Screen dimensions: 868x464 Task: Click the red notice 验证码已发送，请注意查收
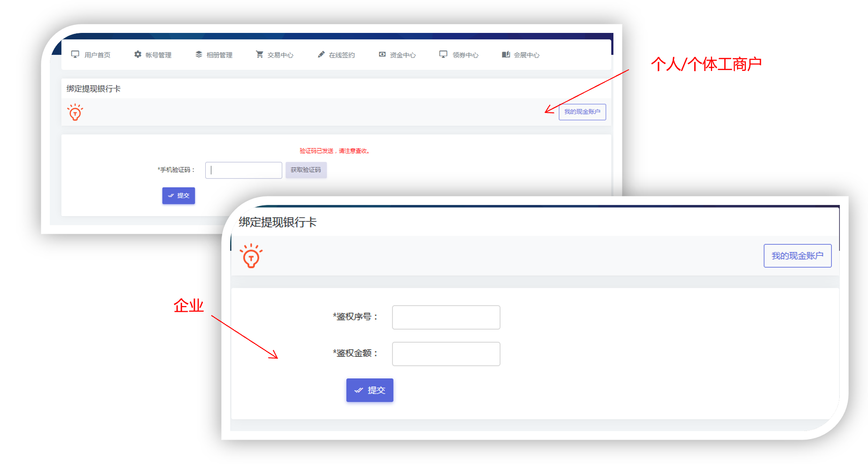pos(335,151)
